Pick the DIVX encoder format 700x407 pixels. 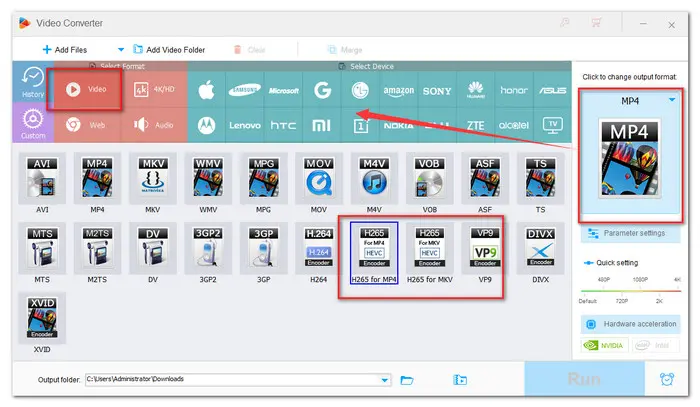[x=540, y=248]
